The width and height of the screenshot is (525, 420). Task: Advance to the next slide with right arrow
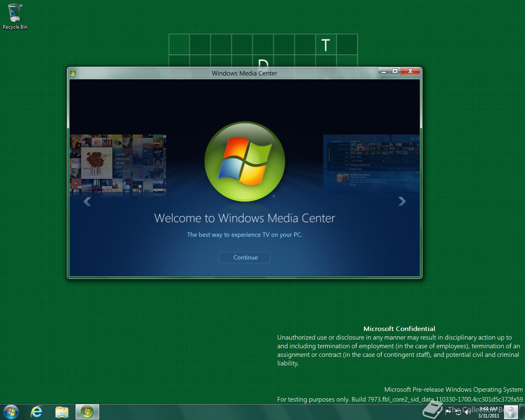click(402, 201)
